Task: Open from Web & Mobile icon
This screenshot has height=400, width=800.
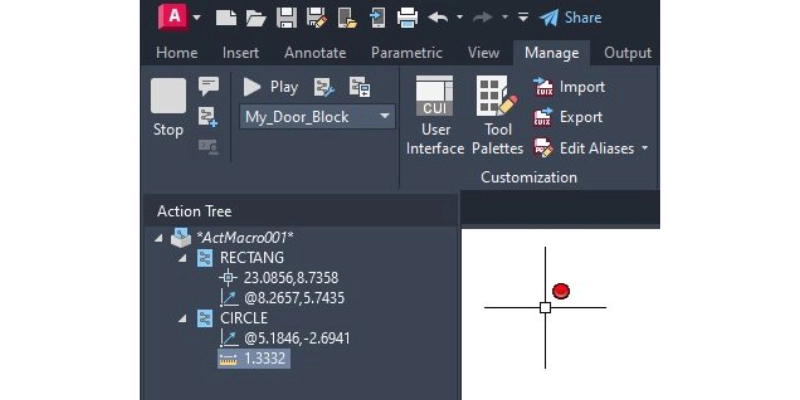Action: (347, 17)
